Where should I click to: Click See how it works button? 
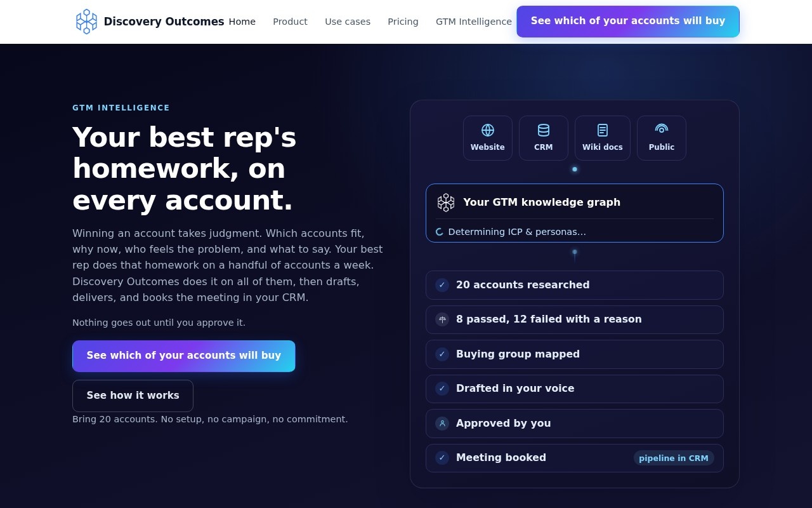133,396
